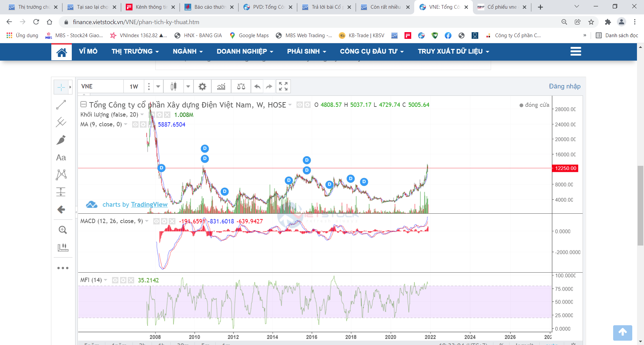Image resolution: width=644 pixels, height=345 pixels.
Task: Toggle visibility of MACD indicator
Action: 156,221
